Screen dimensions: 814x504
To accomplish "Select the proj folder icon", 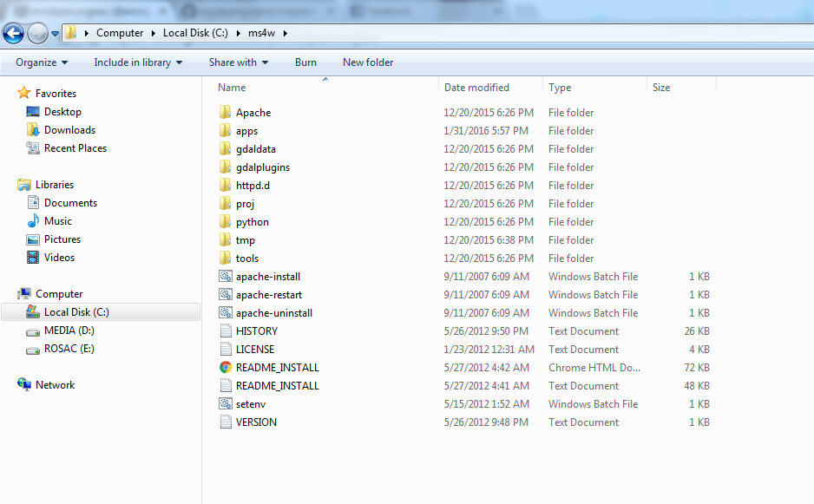I will pos(226,203).
